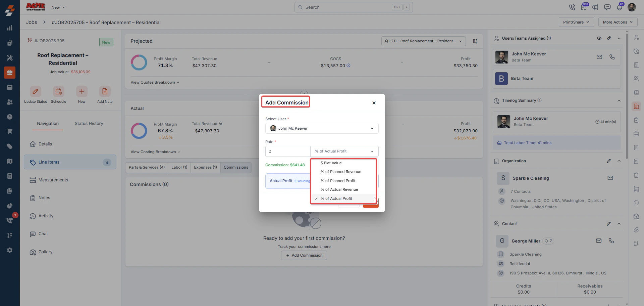Collapse the Organization section
This screenshot has height=306, width=644.
coord(619,161)
